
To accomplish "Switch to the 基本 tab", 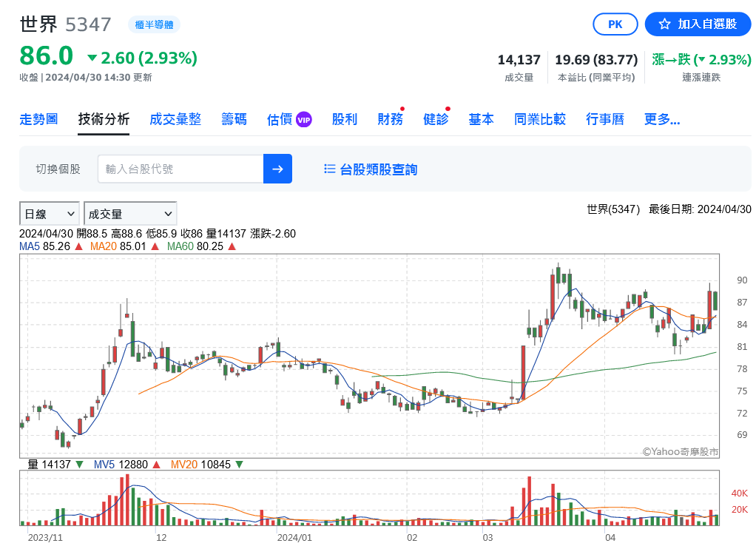I will pos(481,119).
